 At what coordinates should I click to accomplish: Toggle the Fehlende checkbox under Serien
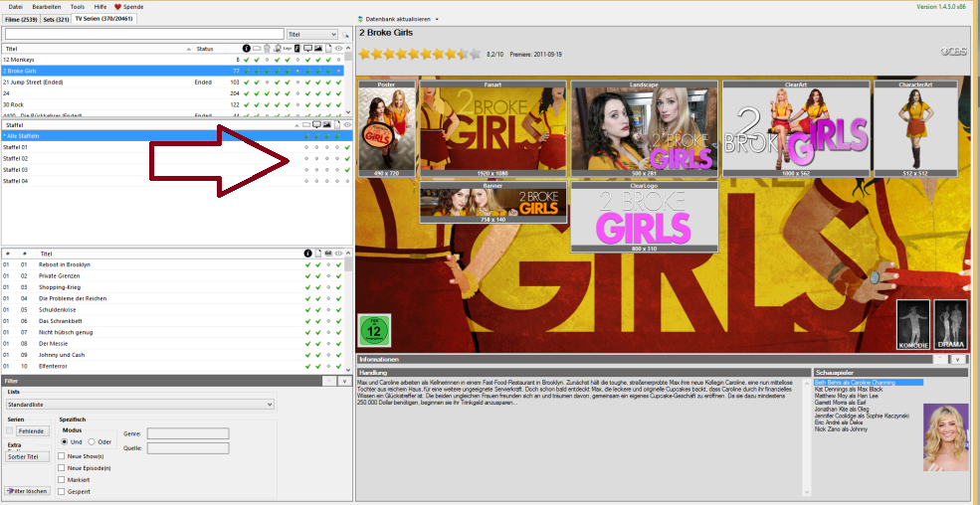click(x=9, y=430)
